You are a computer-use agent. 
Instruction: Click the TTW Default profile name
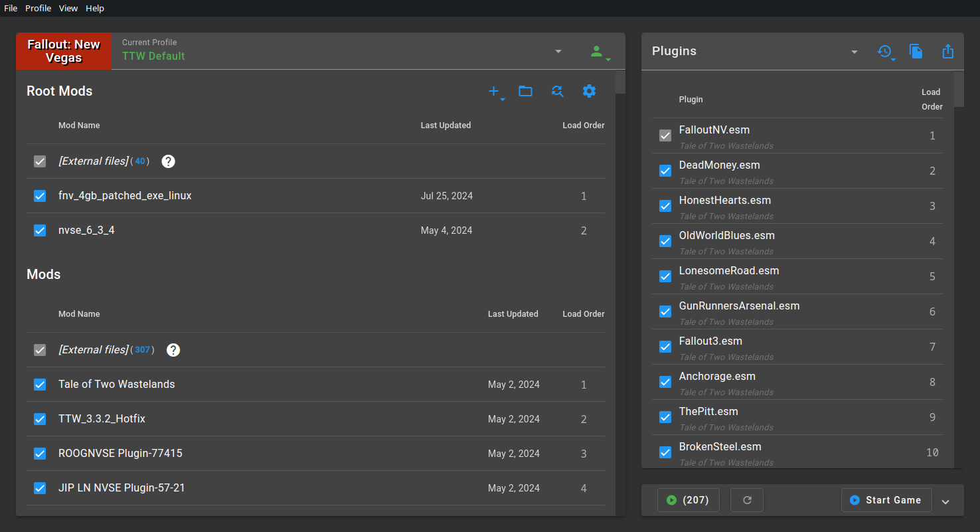[153, 56]
